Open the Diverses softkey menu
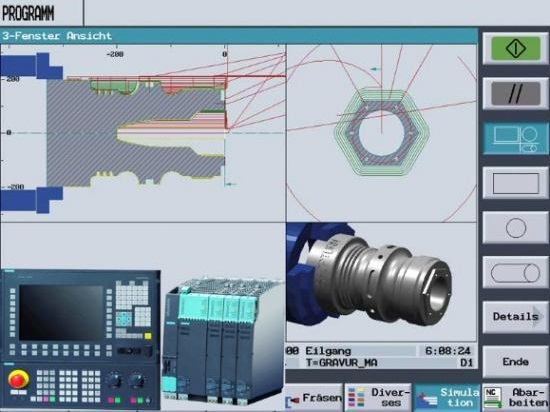 click(x=378, y=398)
